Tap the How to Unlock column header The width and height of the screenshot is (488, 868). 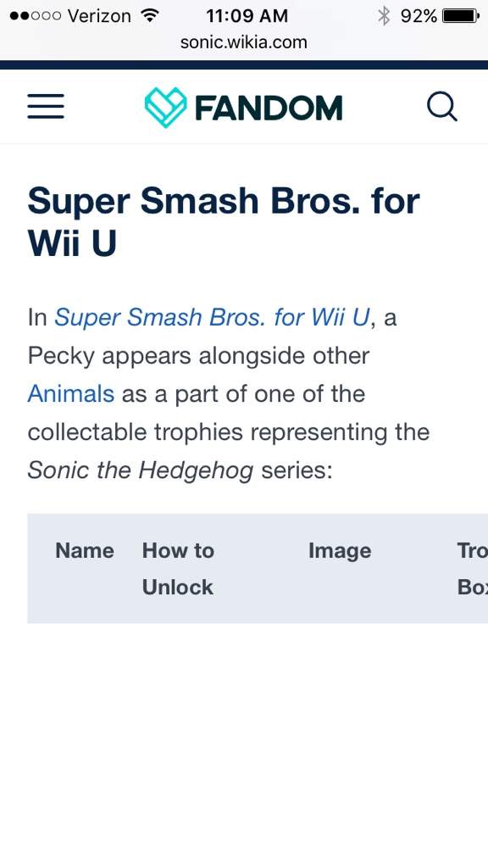[178, 569]
